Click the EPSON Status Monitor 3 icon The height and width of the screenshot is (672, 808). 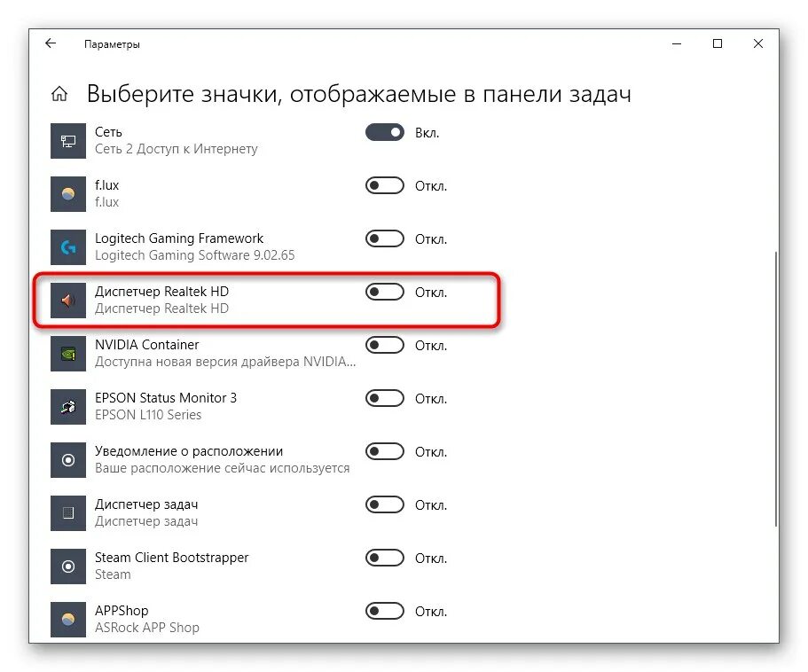(x=67, y=406)
